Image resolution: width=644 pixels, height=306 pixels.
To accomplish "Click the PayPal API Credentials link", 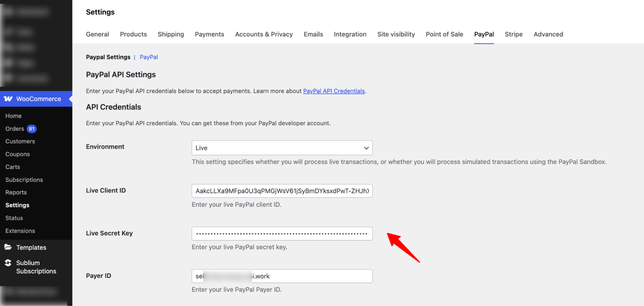I will coord(334,91).
